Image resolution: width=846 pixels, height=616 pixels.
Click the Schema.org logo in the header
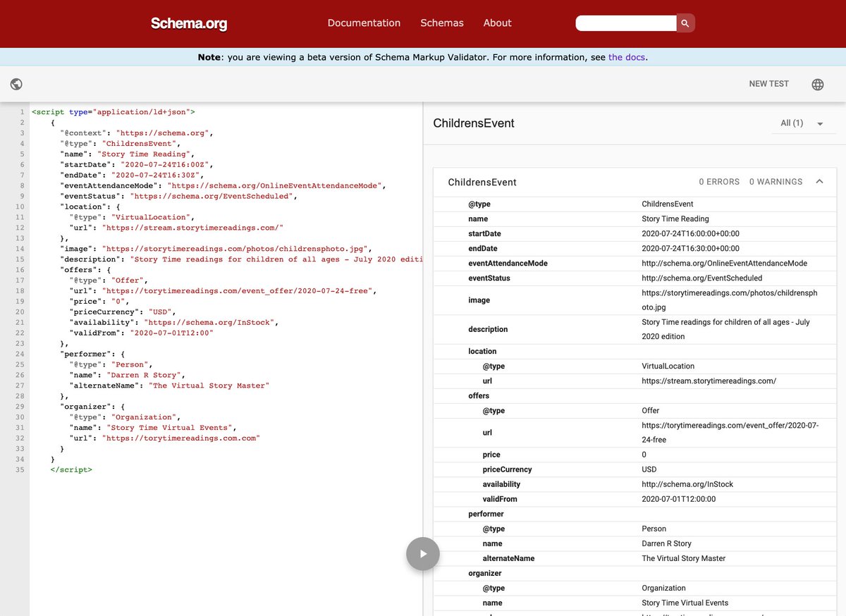[188, 23]
